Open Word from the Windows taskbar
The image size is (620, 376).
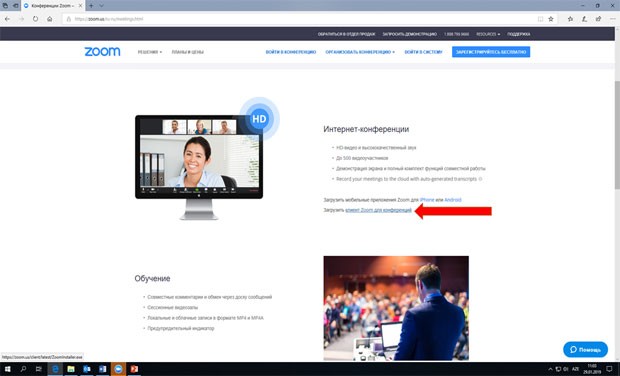pos(102,369)
